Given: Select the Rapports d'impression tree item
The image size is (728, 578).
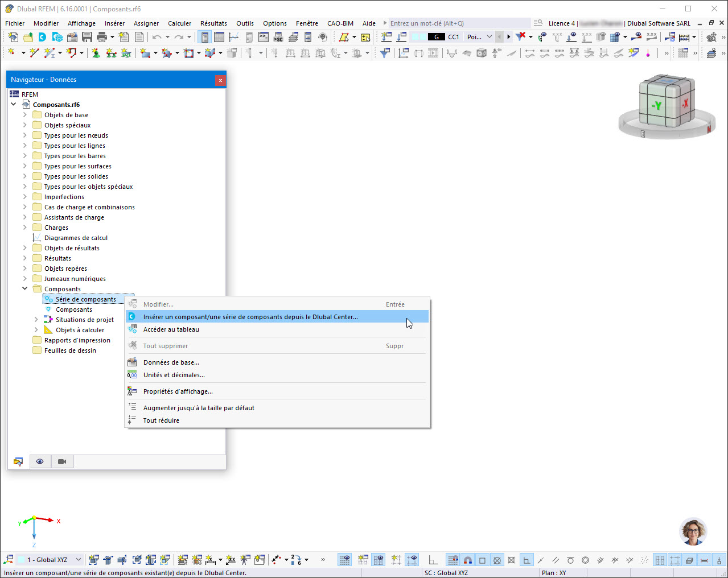Looking at the screenshot, I should pos(77,340).
